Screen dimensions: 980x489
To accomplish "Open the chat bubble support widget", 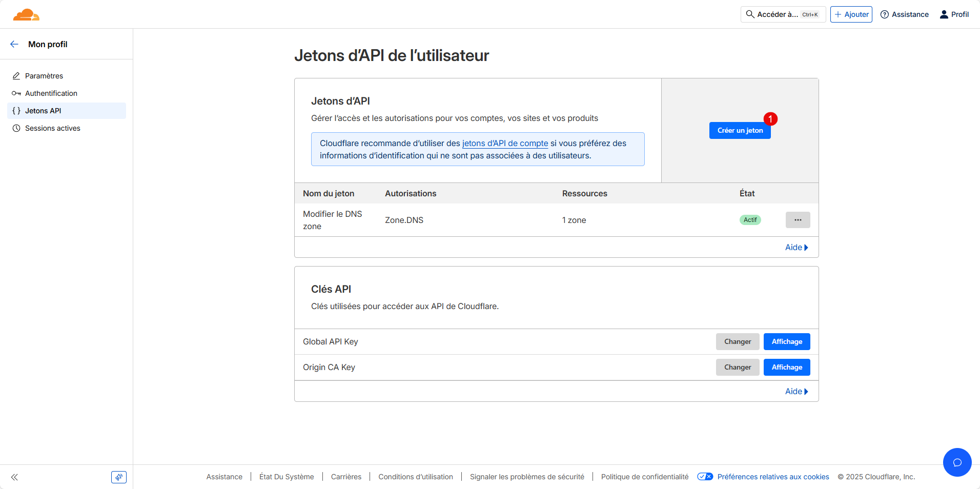I will [x=957, y=462].
